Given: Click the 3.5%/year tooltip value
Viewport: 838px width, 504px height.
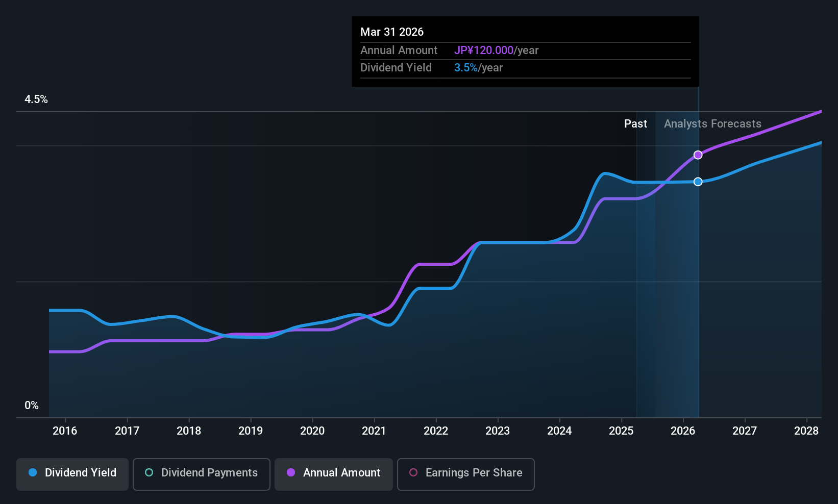Looking at the screenshot, I should click(479, 68).
